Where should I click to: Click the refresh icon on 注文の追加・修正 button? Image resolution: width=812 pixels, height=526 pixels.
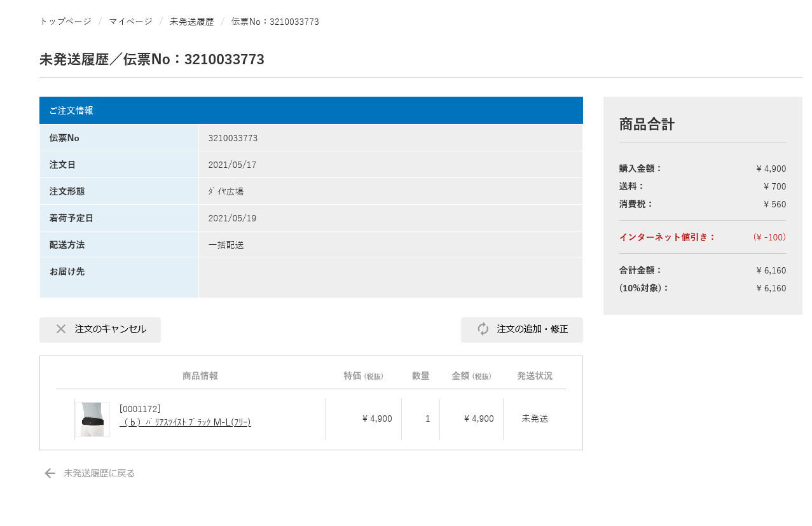483,329
